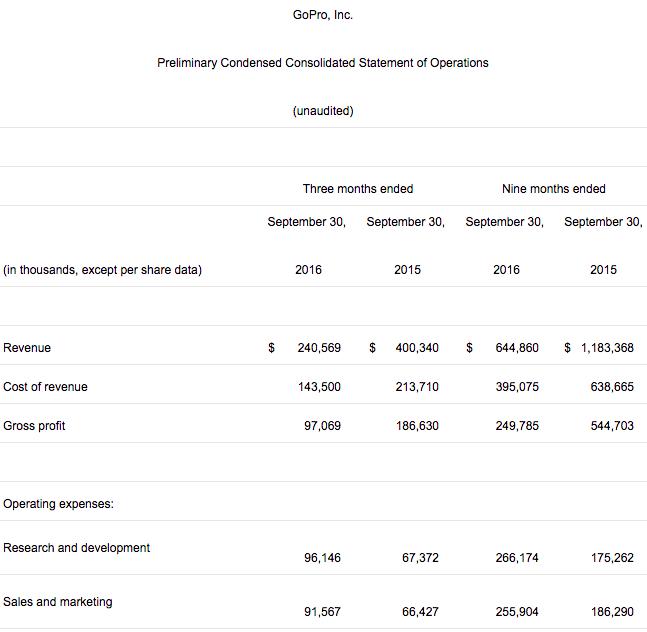Select the 143,500 cost value

319,387
